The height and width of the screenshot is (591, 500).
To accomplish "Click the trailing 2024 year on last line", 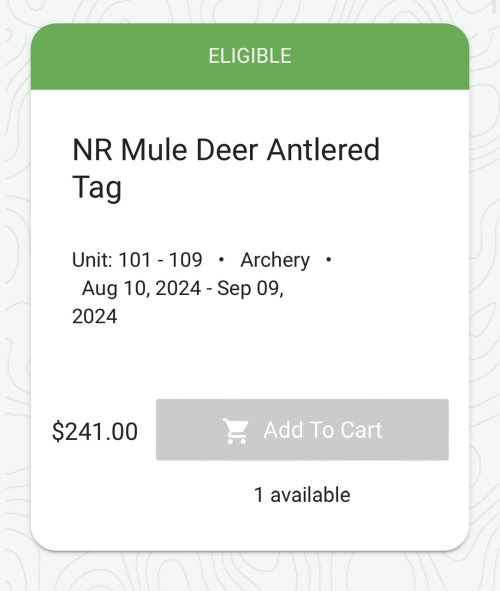I will [x=95, y=316].
